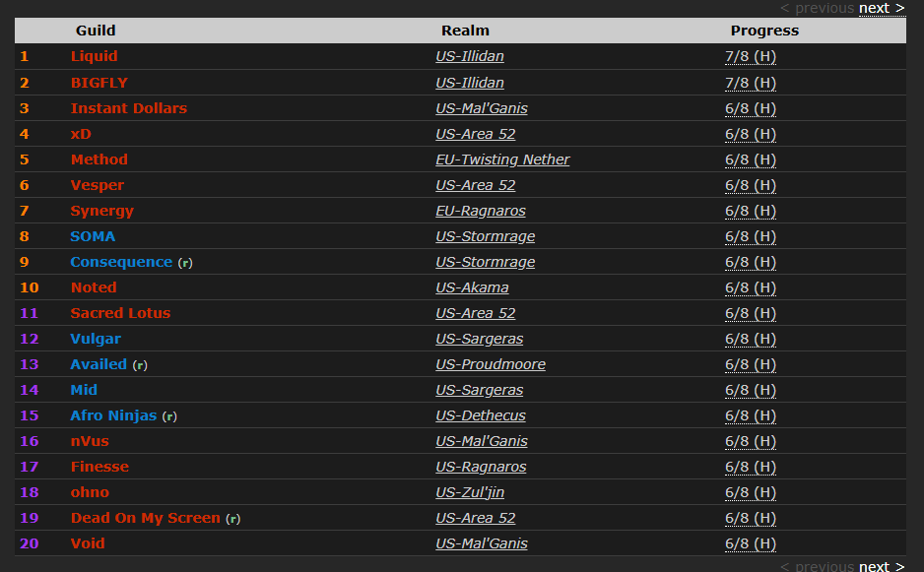Open US-Area 52 realm in Sacred Lotus row
The width and height of the screenshot is (924, 572).
pos(476,313)
